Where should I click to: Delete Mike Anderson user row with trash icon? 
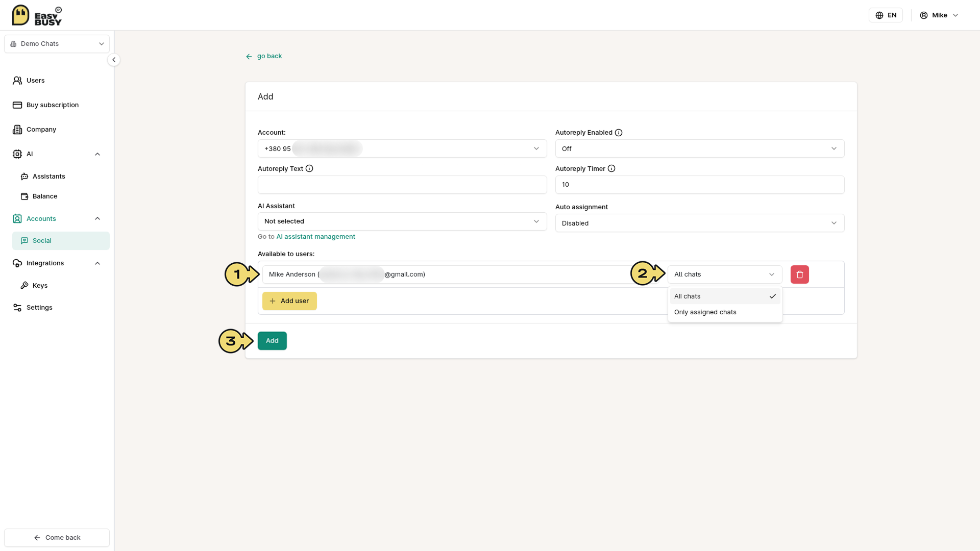click(x=799, y=274)
